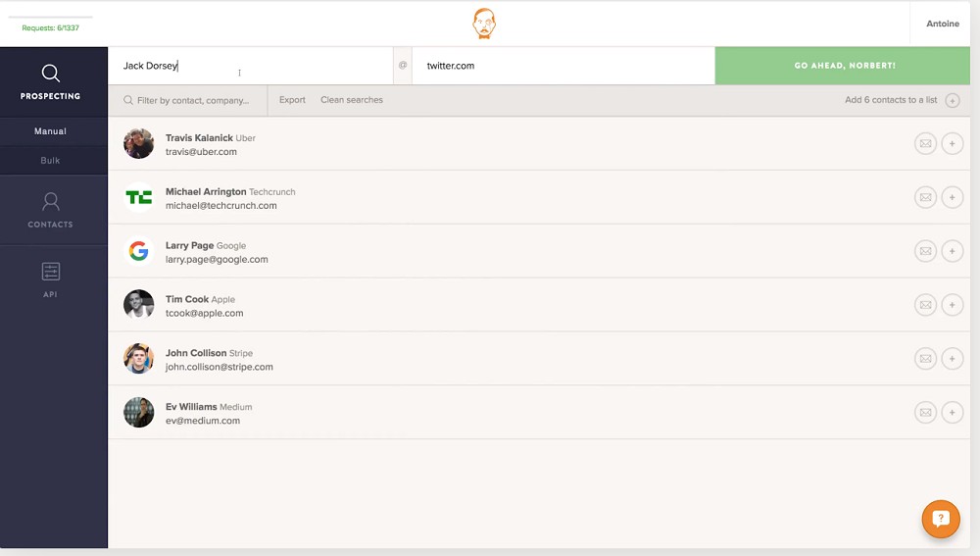The width and height of the screenshot is (980, 556).
Task: Click GO AHEAD, NORBERT! button
Action: pyautogui.click(x=843, y=66)
